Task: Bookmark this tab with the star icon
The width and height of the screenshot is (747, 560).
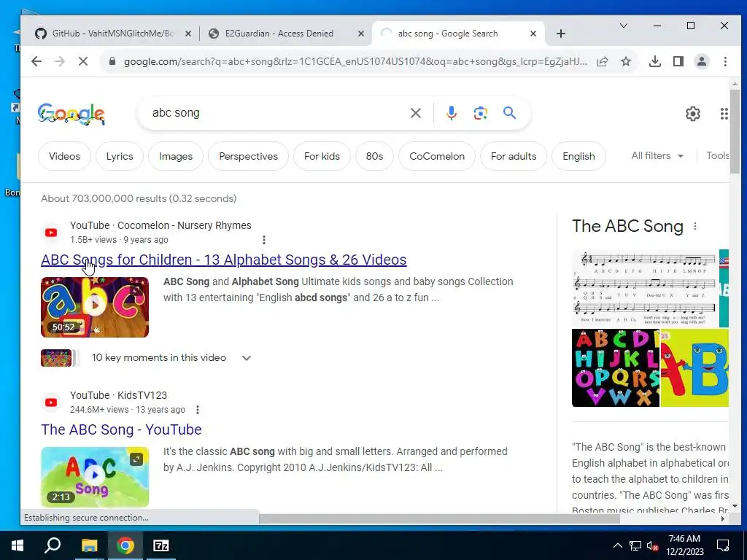Action: click(626, 61)
